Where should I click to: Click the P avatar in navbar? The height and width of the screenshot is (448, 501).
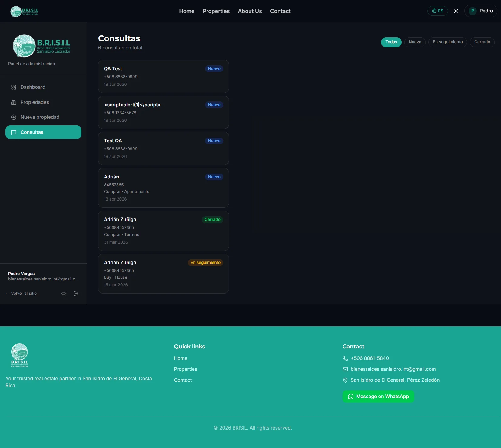pos(473,11)
